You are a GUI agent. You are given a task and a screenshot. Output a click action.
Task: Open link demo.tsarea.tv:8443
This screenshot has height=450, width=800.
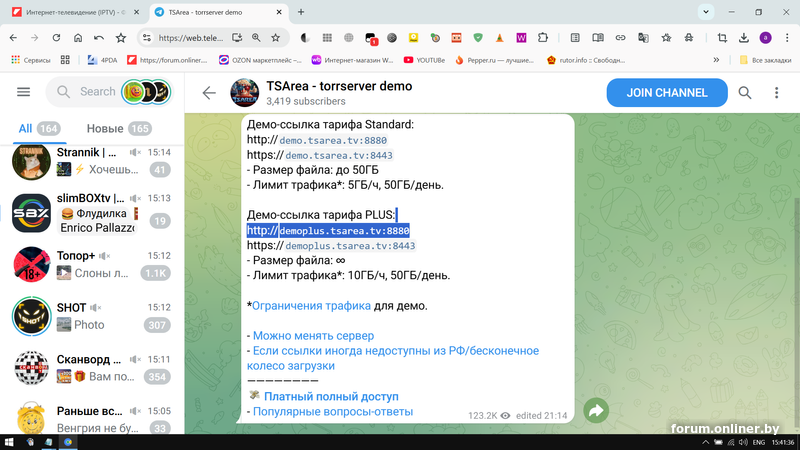pyautogui.click(x=339, y=155)
